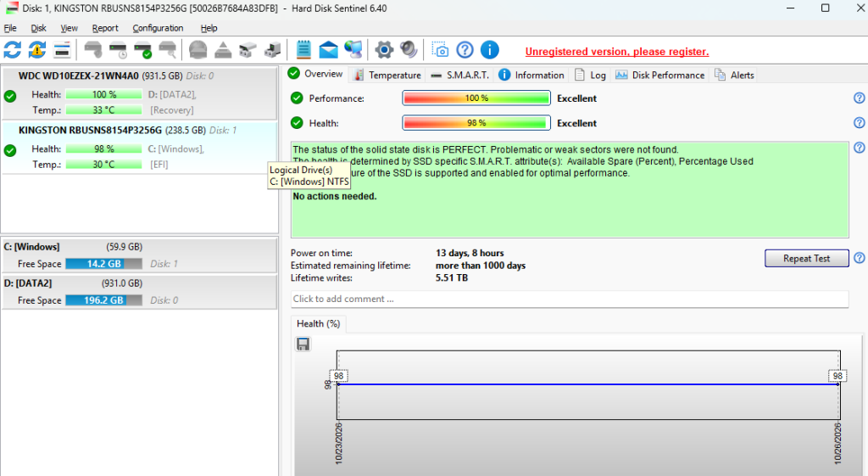Open settings via the gear toolbar icon
The image size is (868, 476).
click(x=384, y=50)
